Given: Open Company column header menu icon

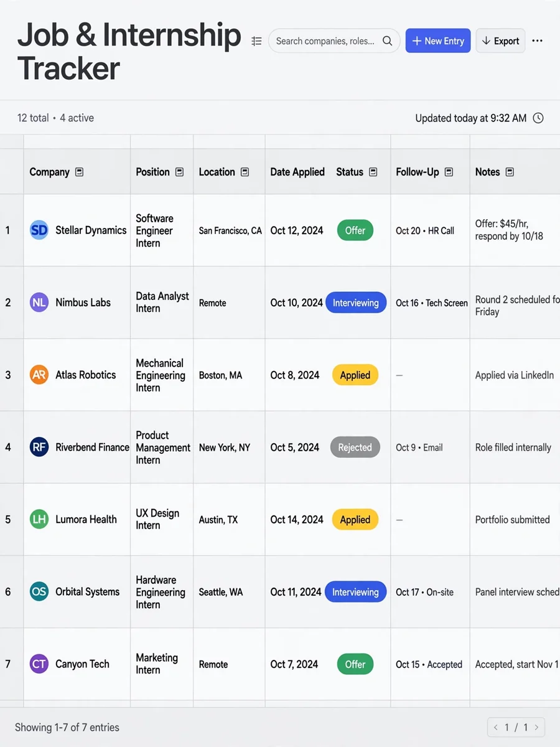Looking at the screenshot, I should point(79,172).
